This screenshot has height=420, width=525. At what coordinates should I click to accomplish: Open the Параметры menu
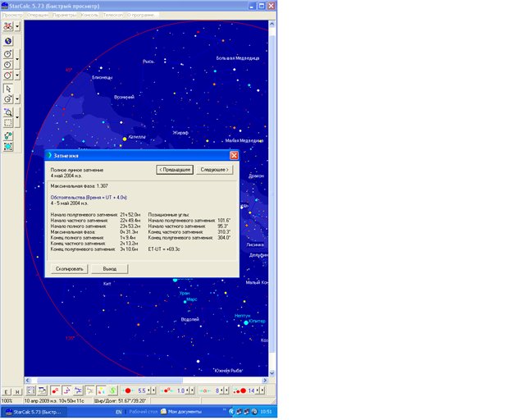[x=64, y=15]
